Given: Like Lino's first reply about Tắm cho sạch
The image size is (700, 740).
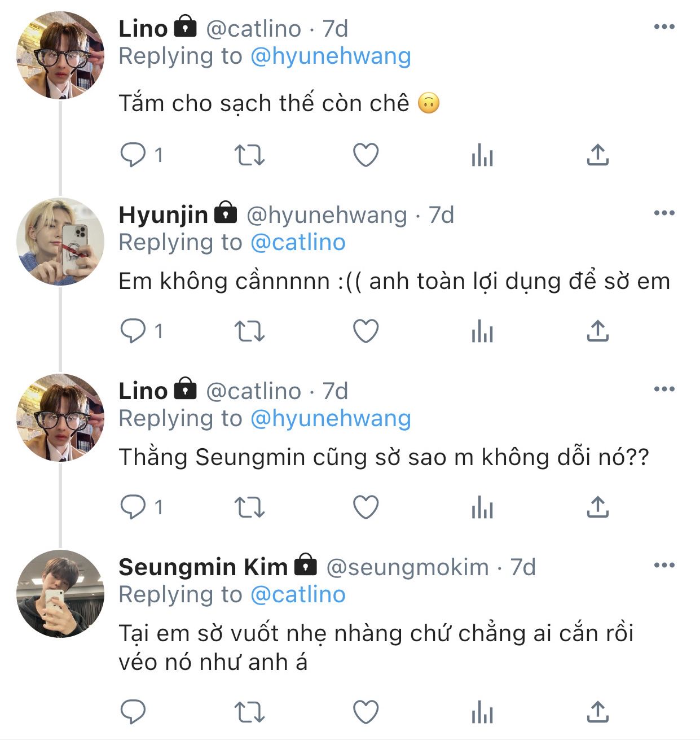Looking at the screenshot, I should [x=366, y=155].
